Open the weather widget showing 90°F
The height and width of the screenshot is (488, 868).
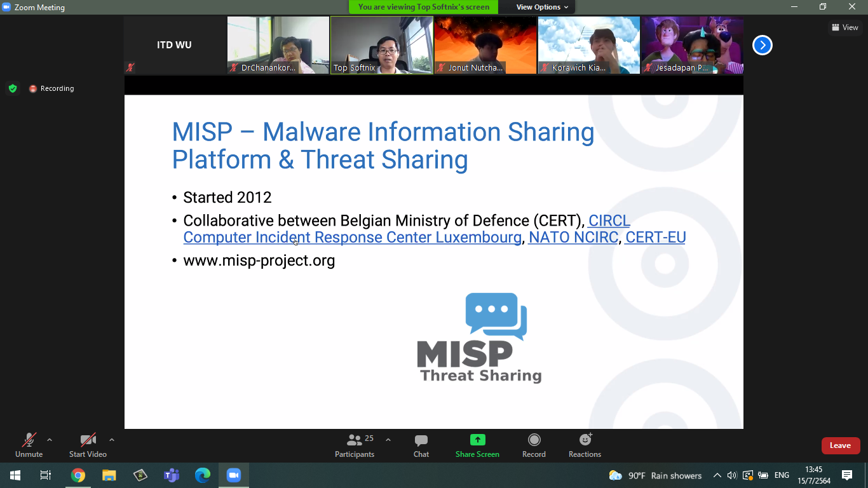tap(655, 475)
